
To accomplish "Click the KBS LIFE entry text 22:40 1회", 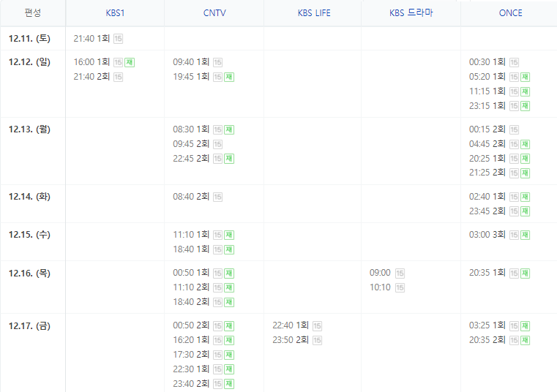I will (291, 325).
